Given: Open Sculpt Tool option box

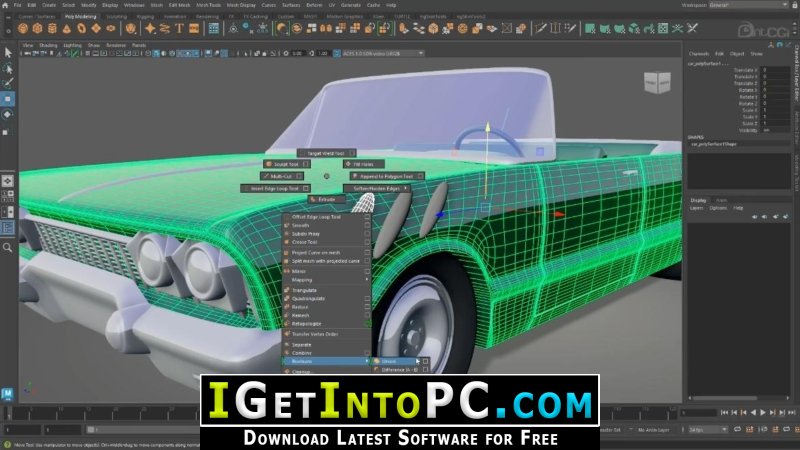Looking at the screenshot, I should point(306,164).
